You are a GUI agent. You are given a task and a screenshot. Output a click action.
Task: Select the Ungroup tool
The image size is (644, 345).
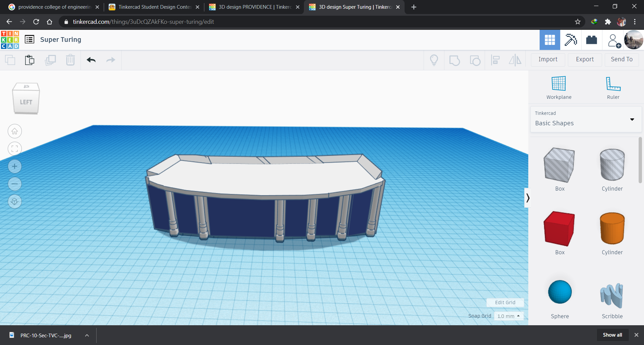coord(475,60)
